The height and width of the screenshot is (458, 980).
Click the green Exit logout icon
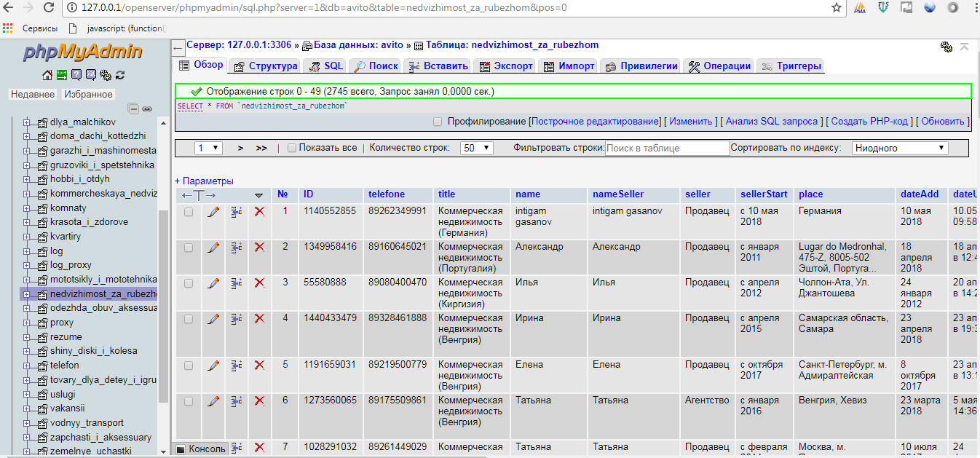pyautogui.click(x=62, y=75)
